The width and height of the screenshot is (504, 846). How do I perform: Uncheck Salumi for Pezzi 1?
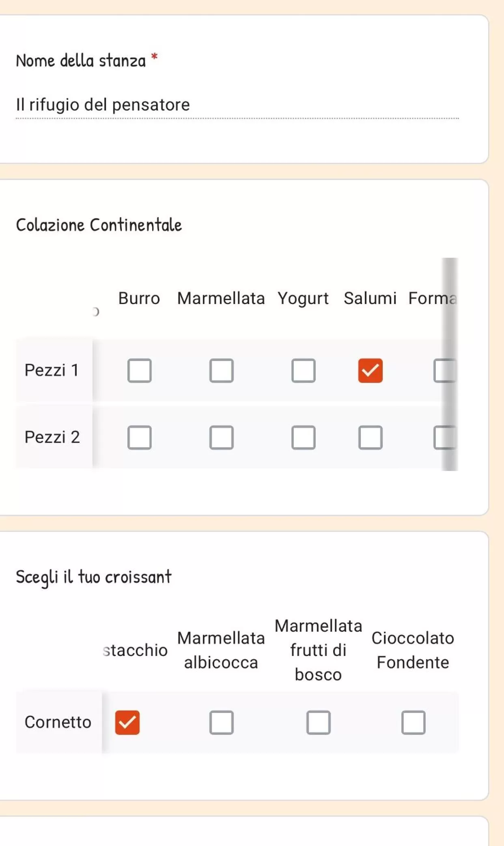(x=370, y=370)
